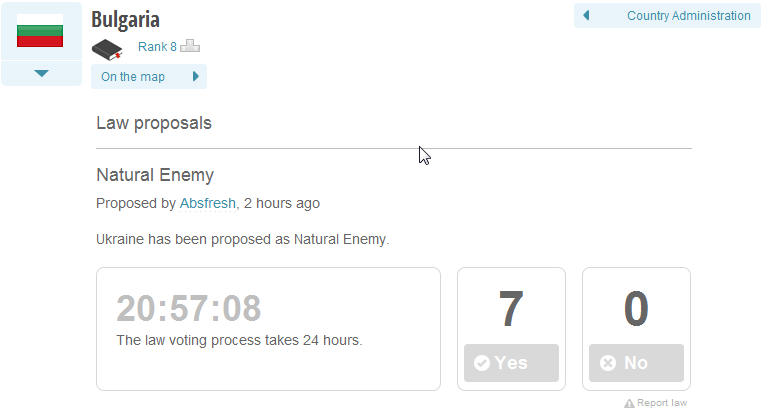Go back to Country Administration
This screenshot has height=419, width=761.
[x=667, y=16]
